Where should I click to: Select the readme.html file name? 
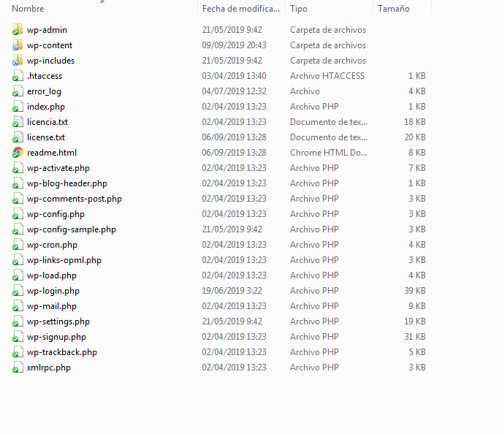(x=52, y=153)
